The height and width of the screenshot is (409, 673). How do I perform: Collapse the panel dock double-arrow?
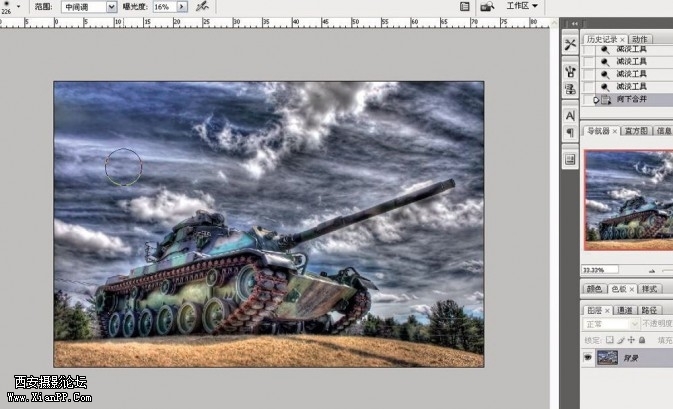pos(575,24)
